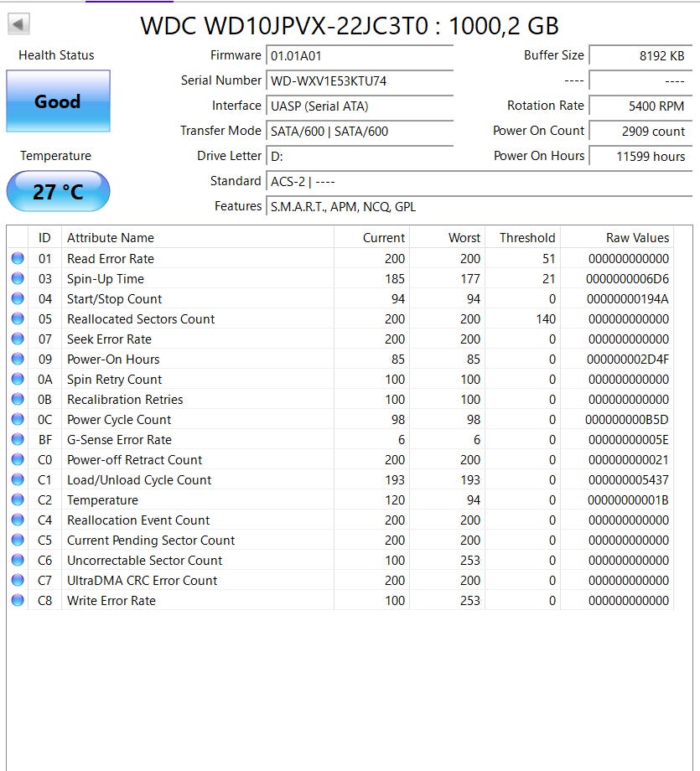Select the Spin-Up Time attribute name

click(106, 279)
